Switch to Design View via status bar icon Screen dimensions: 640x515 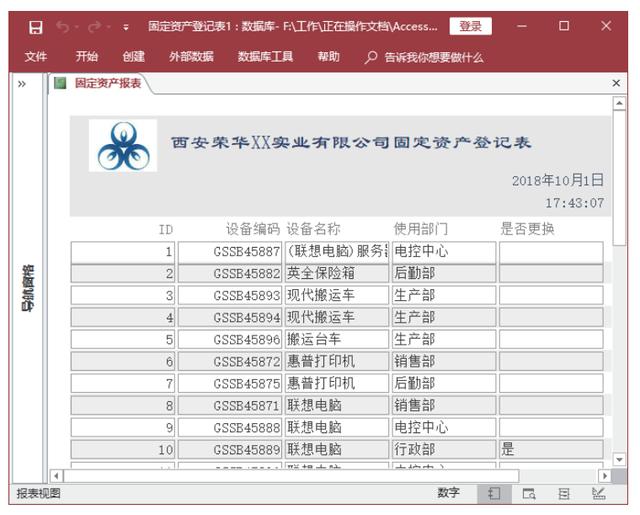[x=599, y=494]
